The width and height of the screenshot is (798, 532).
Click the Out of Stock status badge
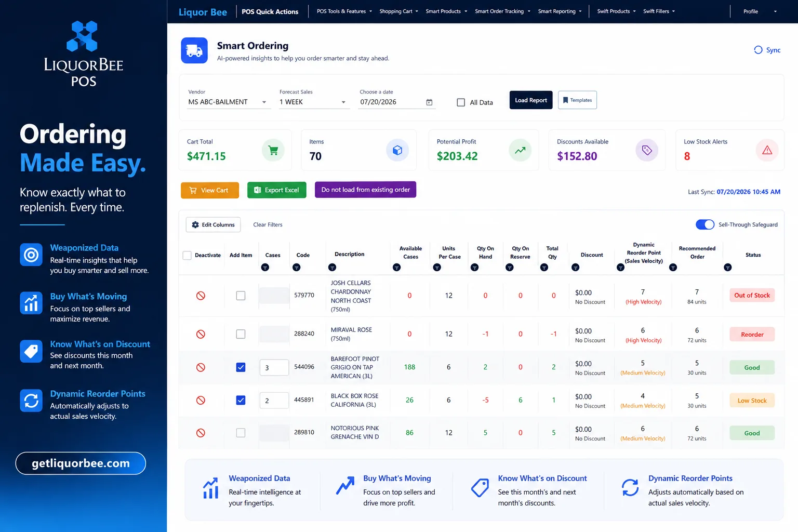(x=752, y=295)
